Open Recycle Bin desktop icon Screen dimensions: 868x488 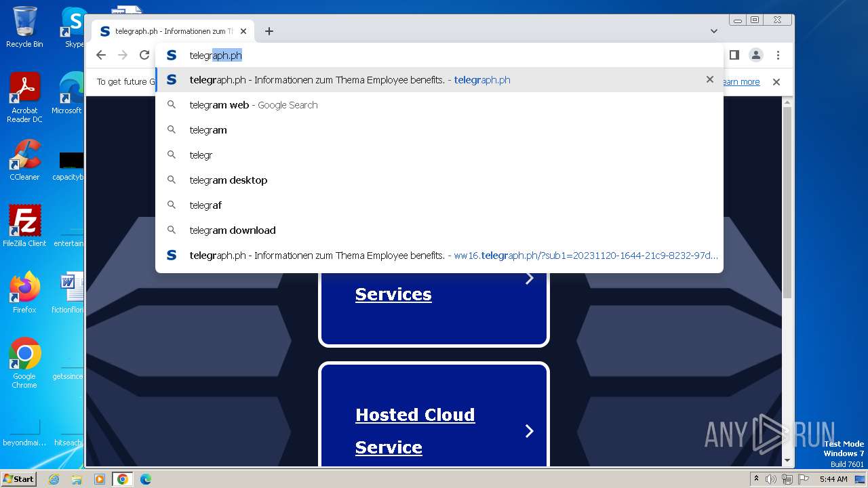(24, 27)
